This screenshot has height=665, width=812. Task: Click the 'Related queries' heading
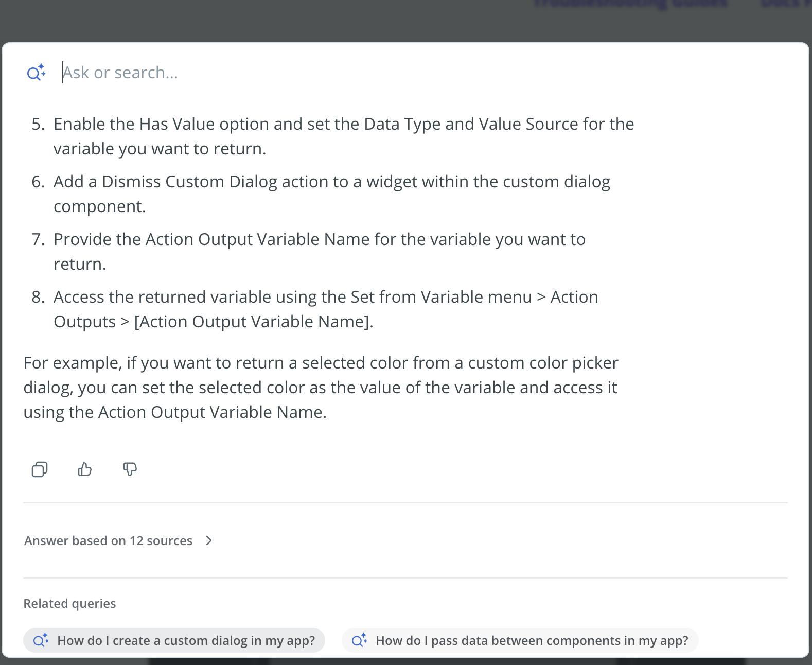pos(69,603)
